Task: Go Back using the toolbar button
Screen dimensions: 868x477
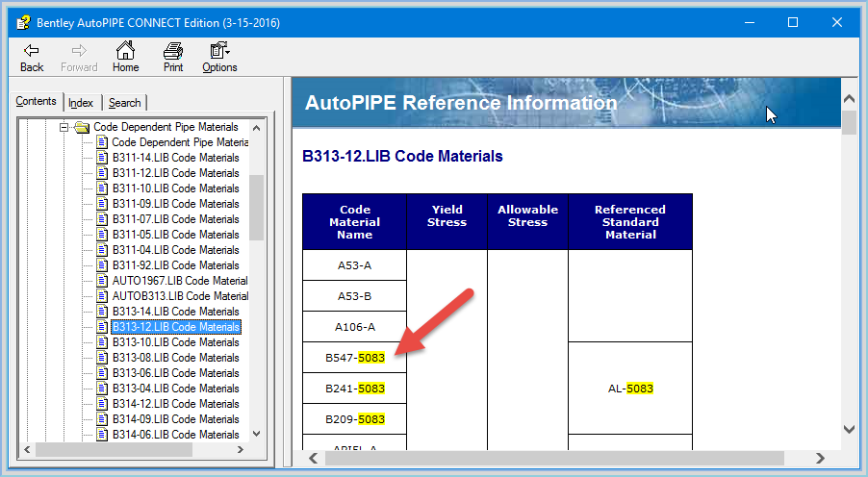Action: [32, 58]
